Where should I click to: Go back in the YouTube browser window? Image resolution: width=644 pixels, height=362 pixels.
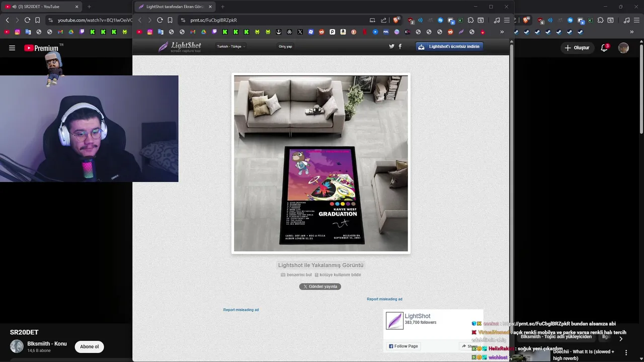pos(7,20)
